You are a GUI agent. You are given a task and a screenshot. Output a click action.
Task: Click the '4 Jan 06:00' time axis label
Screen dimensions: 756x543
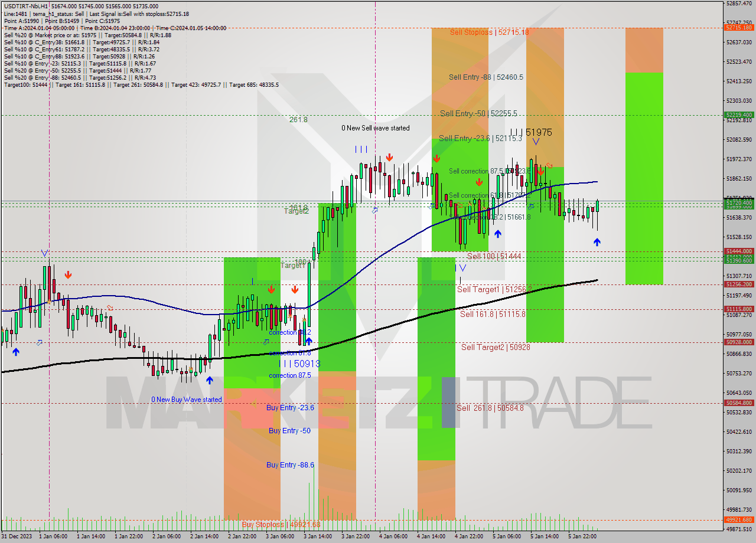point(393,537)
